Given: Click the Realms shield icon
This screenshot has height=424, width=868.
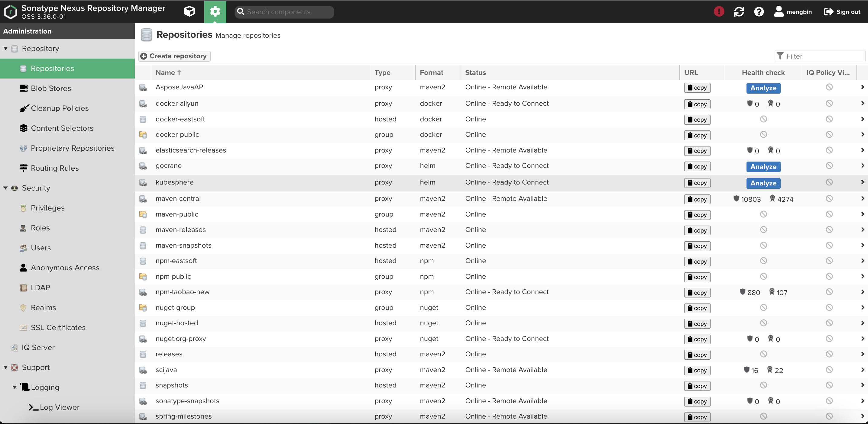Looking at the screenshot, I should click(x=23, y=307).
